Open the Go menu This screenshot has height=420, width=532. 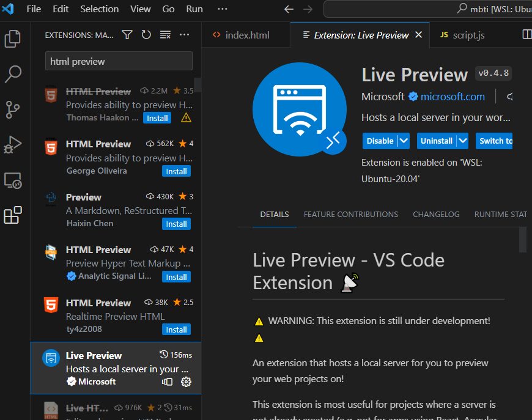(x=168, y=9)
